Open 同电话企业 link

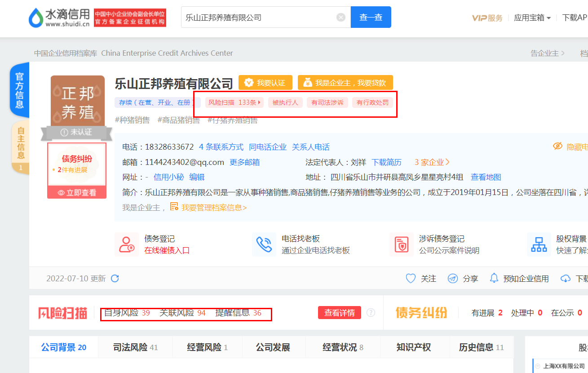click(x=268, y=147)
